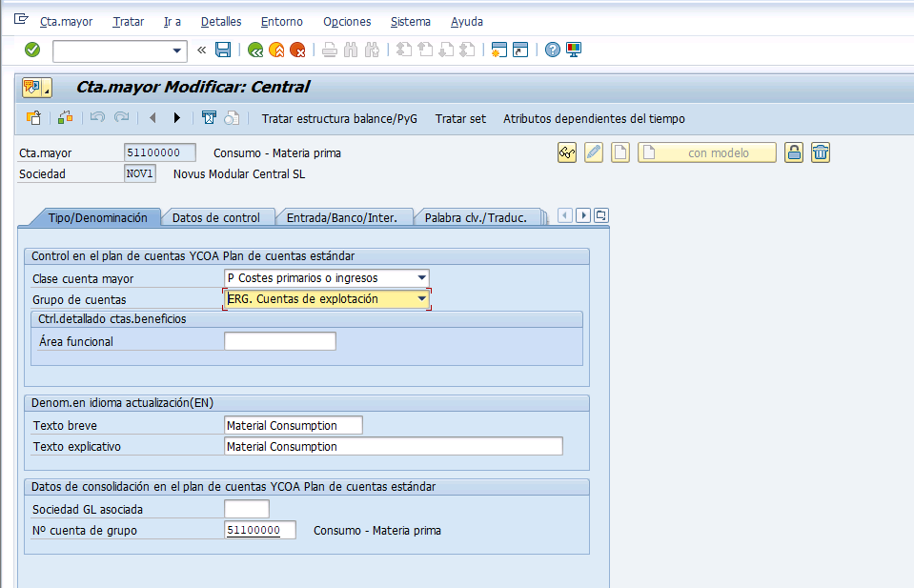The width and height of the screenshot is (914, 588).
Task: Go to next account with black right arrow
Action: click(x=177, y=118)
